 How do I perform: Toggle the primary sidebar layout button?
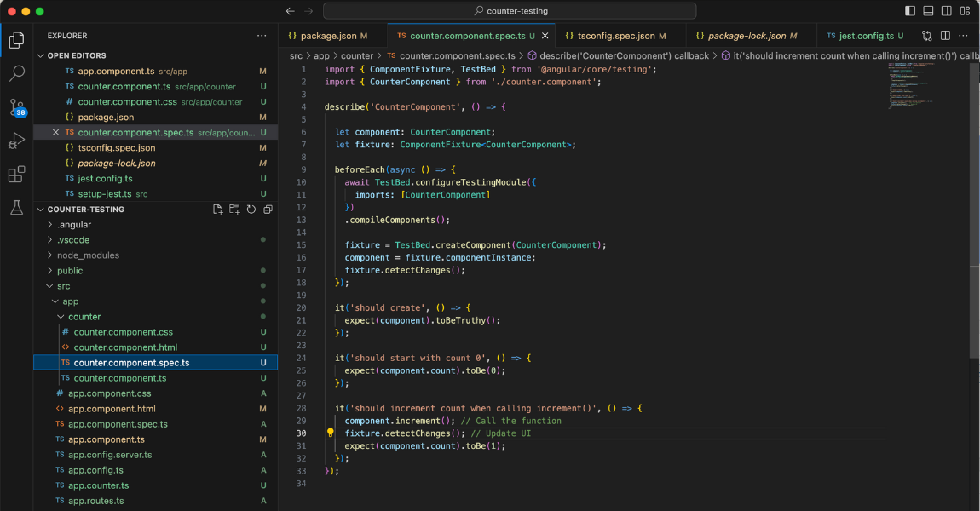point(911,11)
